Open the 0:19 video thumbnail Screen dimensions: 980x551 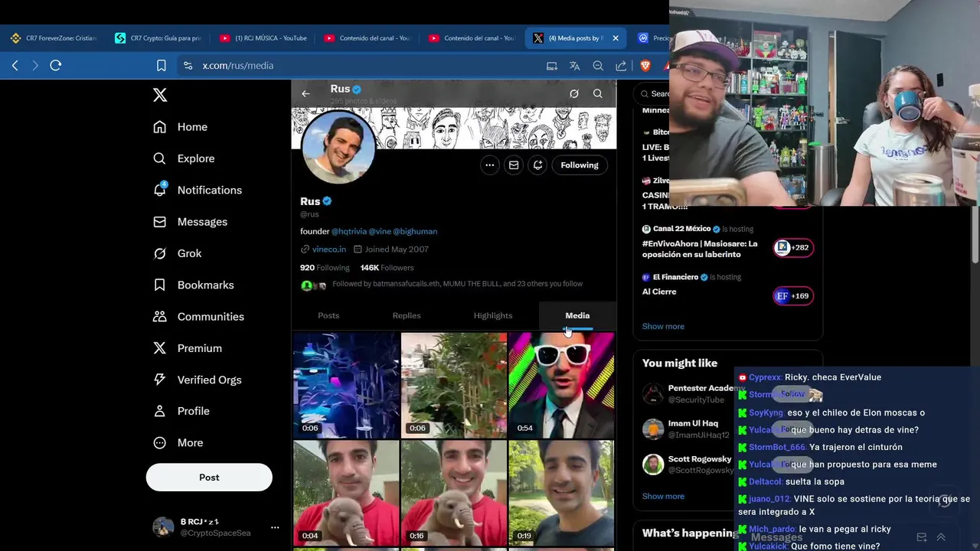click(x=561, y=493)
